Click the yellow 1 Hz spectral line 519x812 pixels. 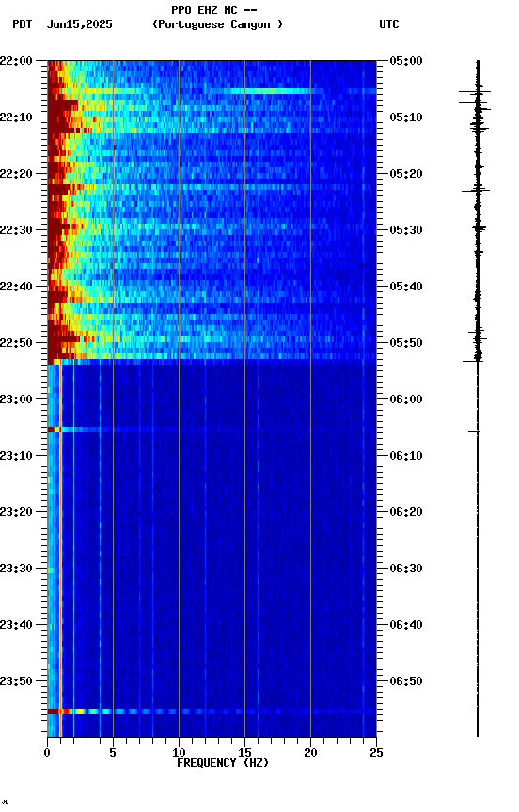pyautogui.click(x=60, y=551)
